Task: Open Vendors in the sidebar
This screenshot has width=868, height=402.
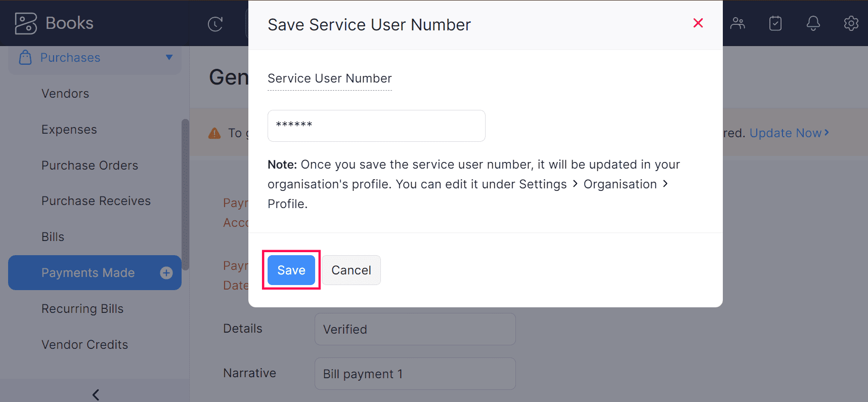Action: click(x=65, y=94)
